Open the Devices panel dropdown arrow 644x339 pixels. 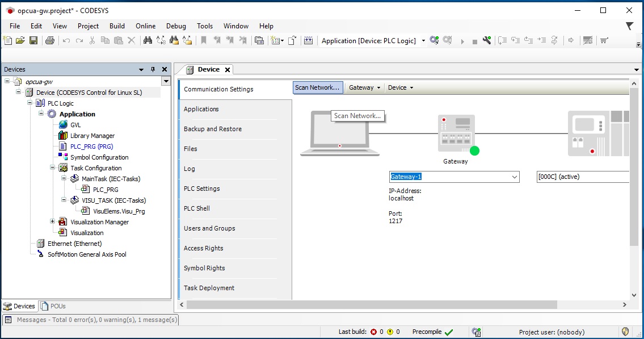point(141,69)
